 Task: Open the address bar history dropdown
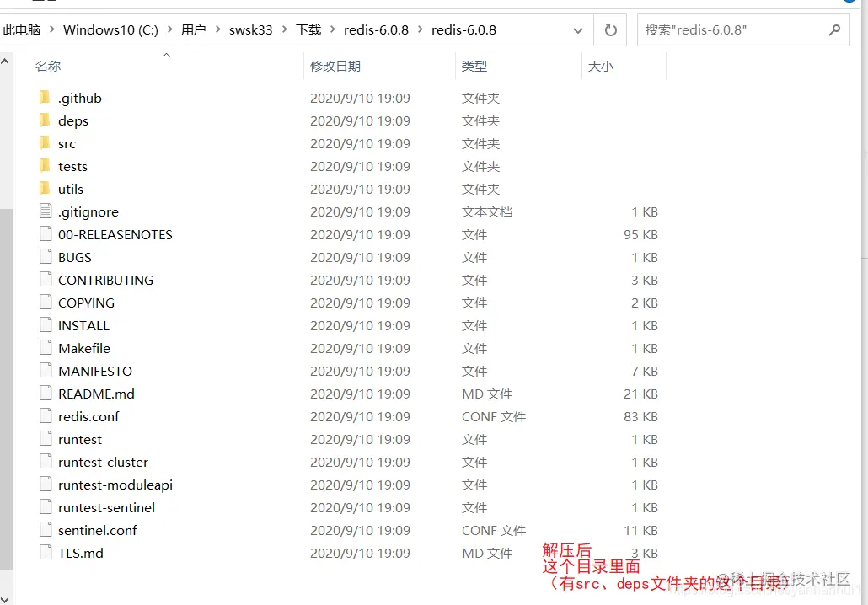coord(578,30)
